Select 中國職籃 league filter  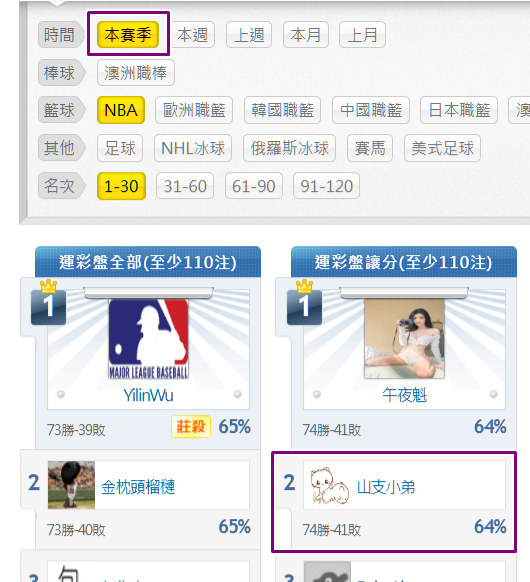click(x=371, y=110)
